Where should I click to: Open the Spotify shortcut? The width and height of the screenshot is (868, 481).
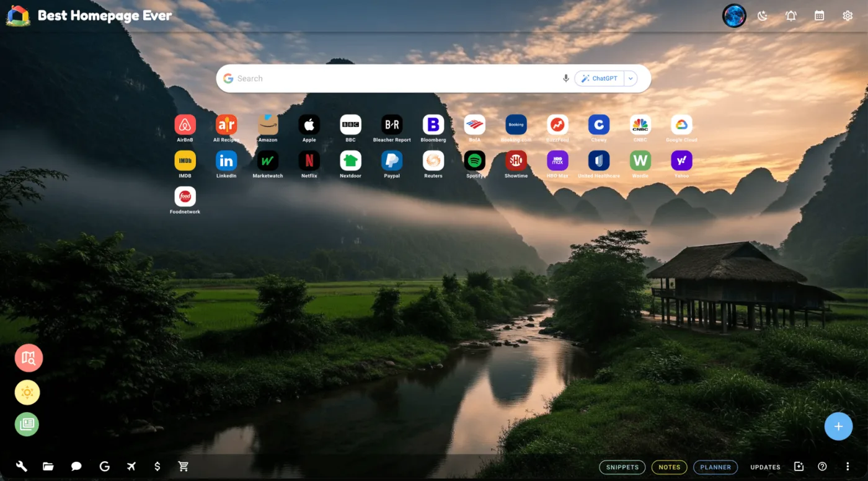pos(475,161)
